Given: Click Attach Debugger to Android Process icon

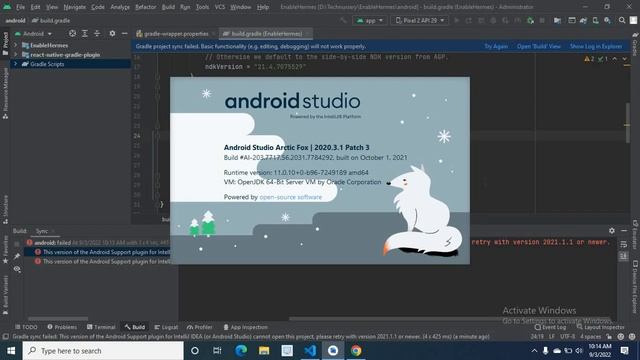Looking at the screenshot, I should [530, 20].
